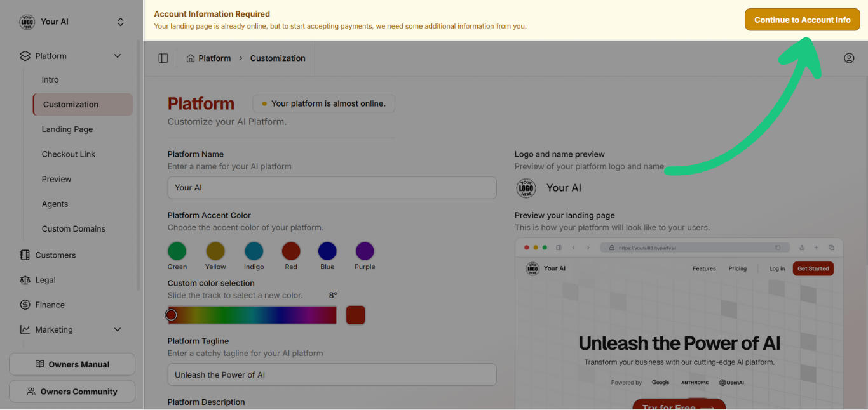Image resolution: width=868 pixels, height=410 pixels.
Task: Open the workspace switcher chevrons
Action: tap(121, 22)
